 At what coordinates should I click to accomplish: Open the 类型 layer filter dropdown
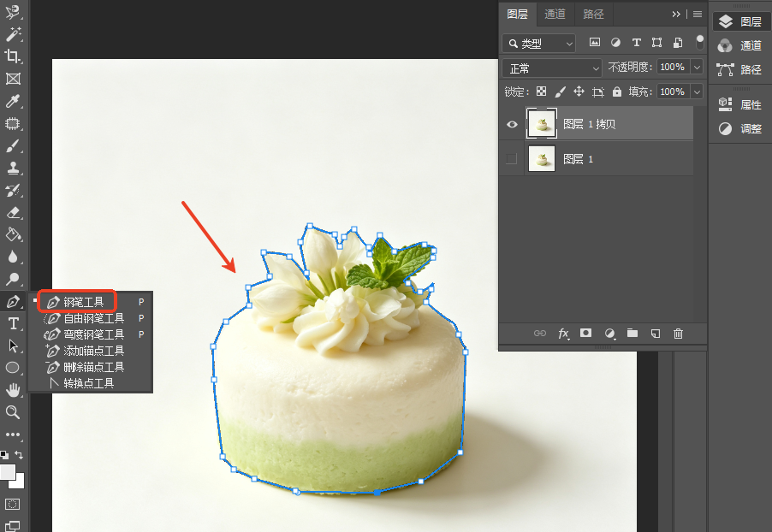click(538, 44)
